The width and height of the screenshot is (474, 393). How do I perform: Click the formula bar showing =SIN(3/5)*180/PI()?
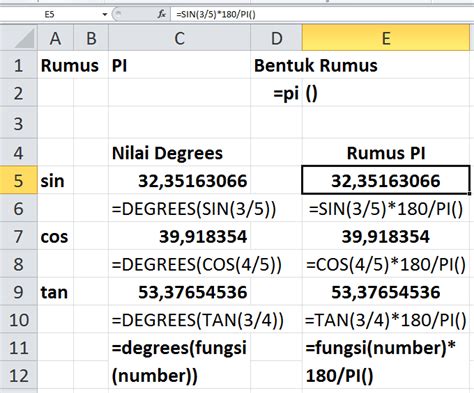point(322,14)
